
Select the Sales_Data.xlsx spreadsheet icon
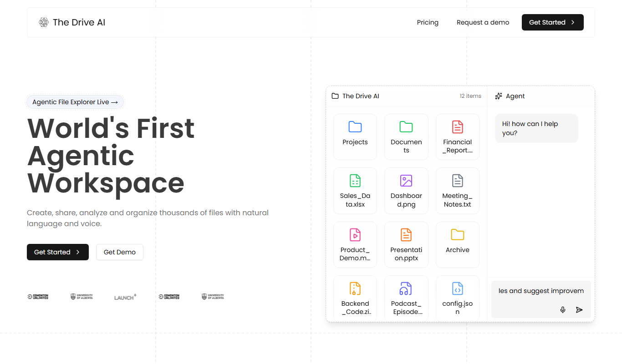click(355, 181)
